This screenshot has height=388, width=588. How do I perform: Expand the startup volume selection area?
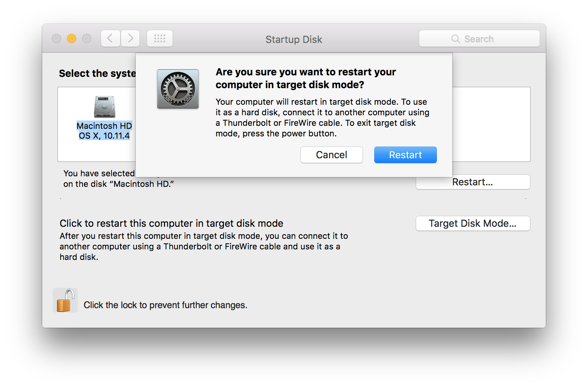[104, 124]
